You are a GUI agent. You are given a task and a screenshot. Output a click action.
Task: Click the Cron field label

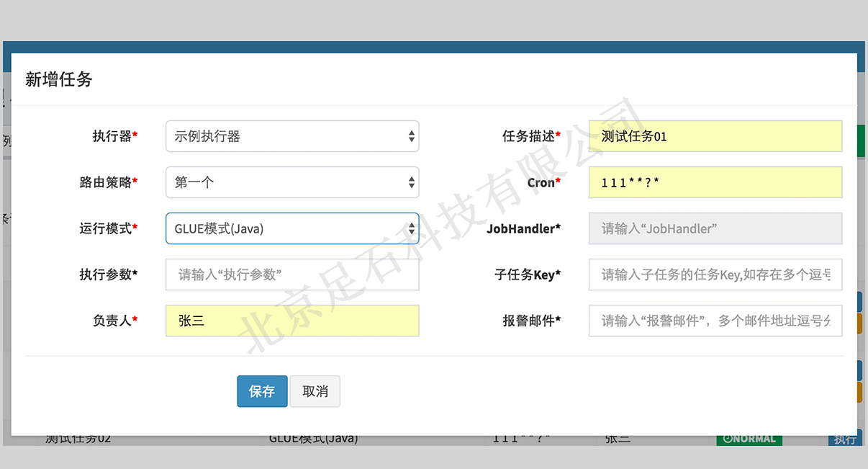(541, 182)
